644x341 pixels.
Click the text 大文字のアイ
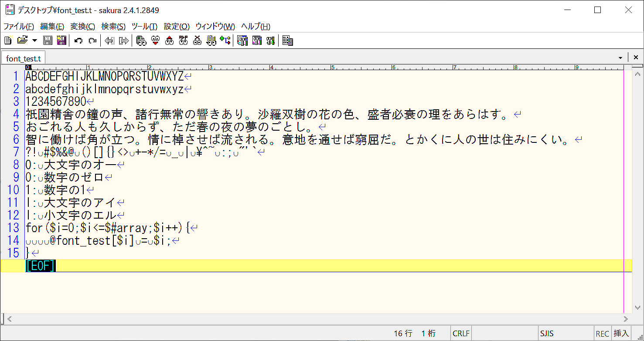pos(80,203)
